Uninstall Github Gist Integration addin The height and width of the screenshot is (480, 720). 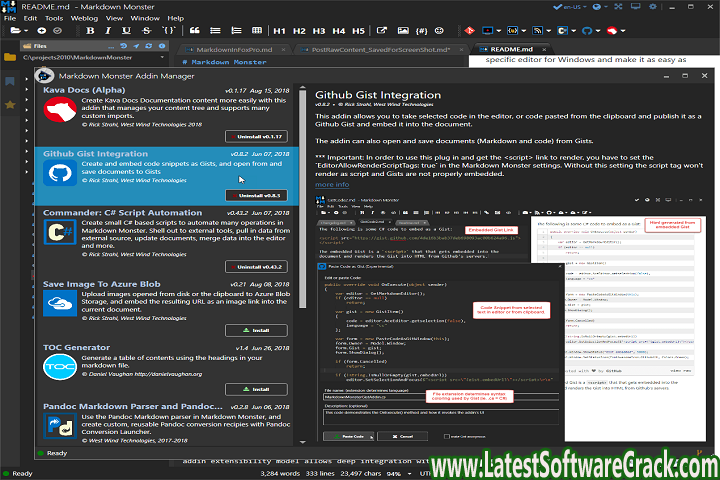point(256,195)
